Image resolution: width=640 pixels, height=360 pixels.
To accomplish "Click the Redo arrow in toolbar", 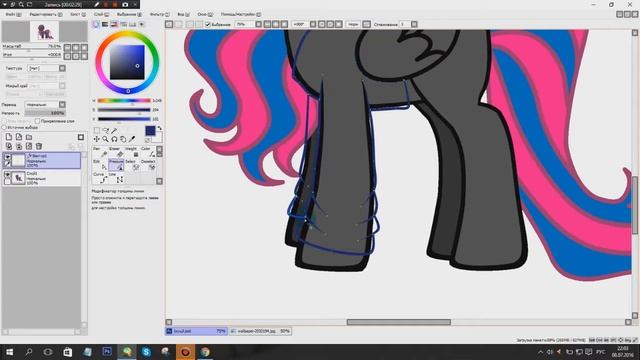I will click(x=178, y=24).
